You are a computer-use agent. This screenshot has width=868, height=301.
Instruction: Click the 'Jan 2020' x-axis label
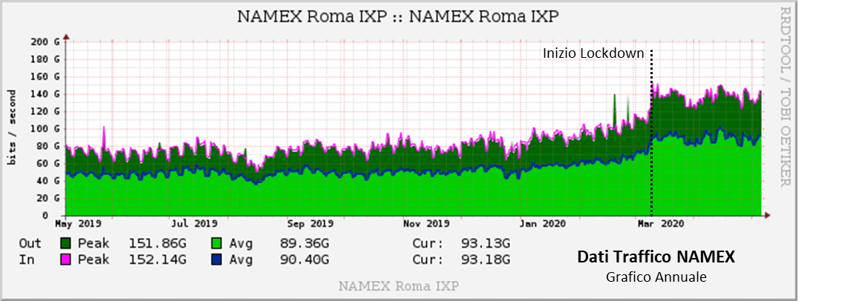(x=543, y=224)
